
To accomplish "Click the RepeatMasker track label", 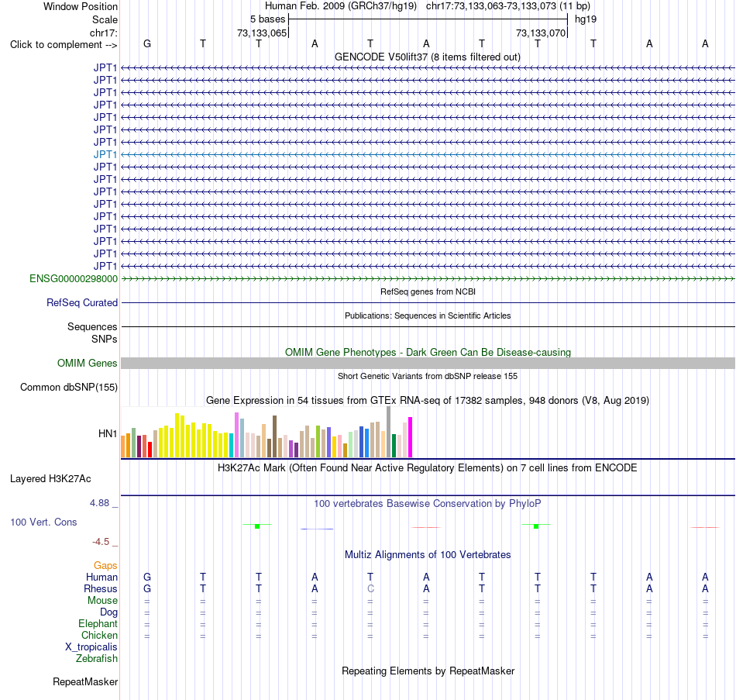I will pos(85,681).
